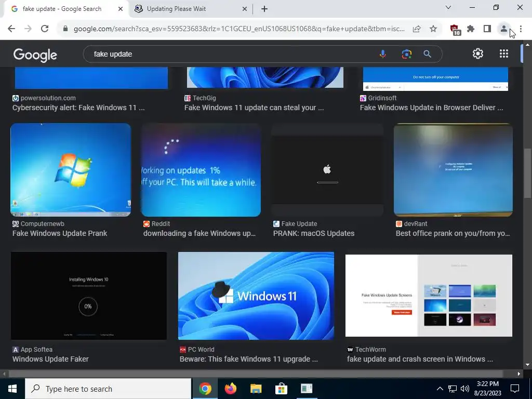Open File Explorer from the taskbar
The image size is (532, 399).
click(256, 389)
